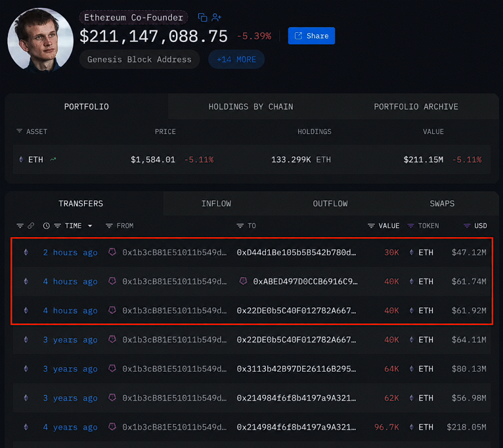Open the PORTFOLIO ARCHIVE tab
This screenshot has height=448, width=503.
pos(416,106)
